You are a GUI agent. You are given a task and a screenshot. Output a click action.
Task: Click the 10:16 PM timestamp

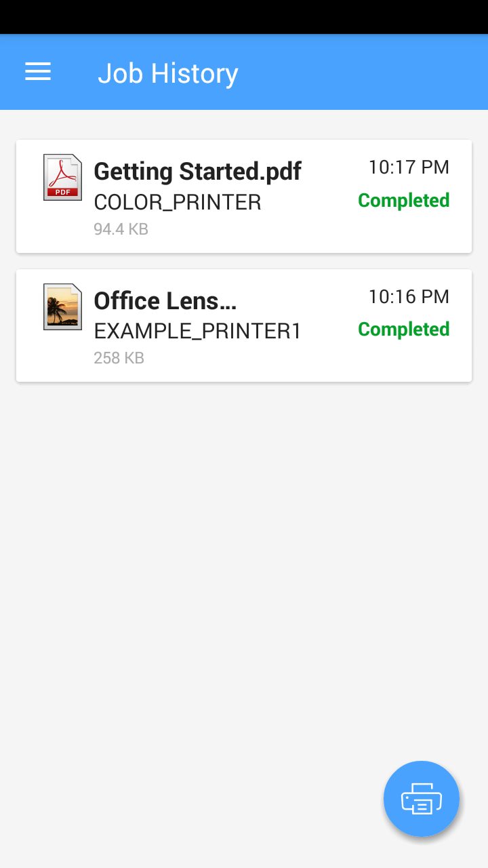(x=409, y=296)
